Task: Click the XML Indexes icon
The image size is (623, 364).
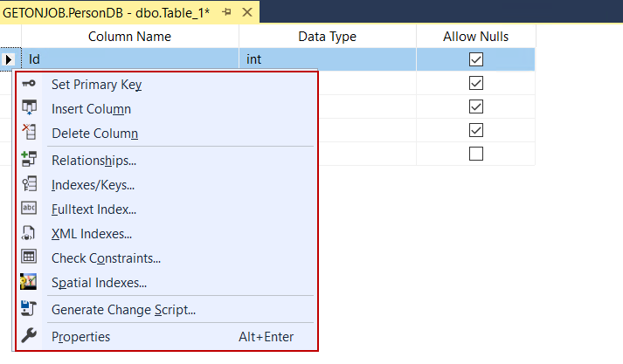Action: [29, 233]
